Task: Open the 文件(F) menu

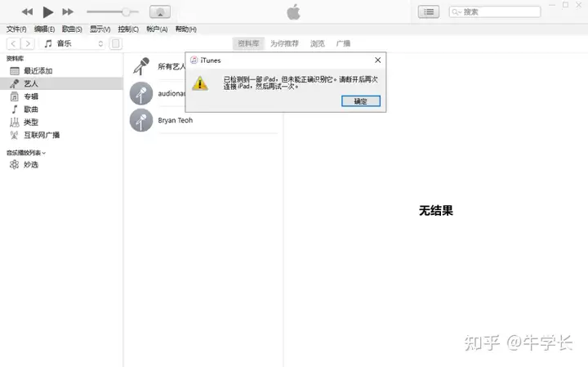Action: [16, 29]
